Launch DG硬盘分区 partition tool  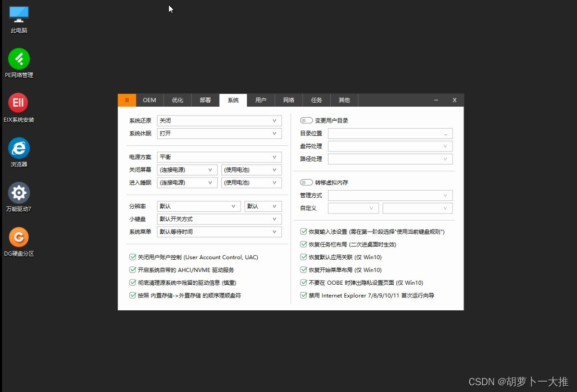(18, 237)
